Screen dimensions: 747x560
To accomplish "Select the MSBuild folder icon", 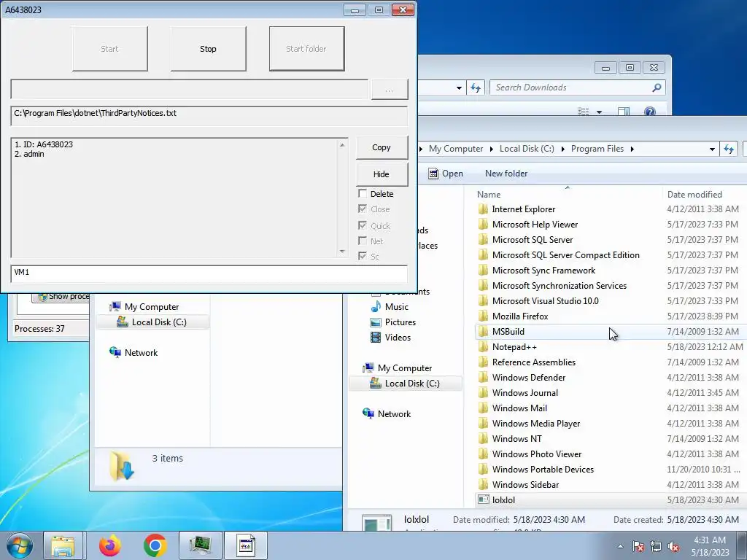I will click(x=483, y=332).
